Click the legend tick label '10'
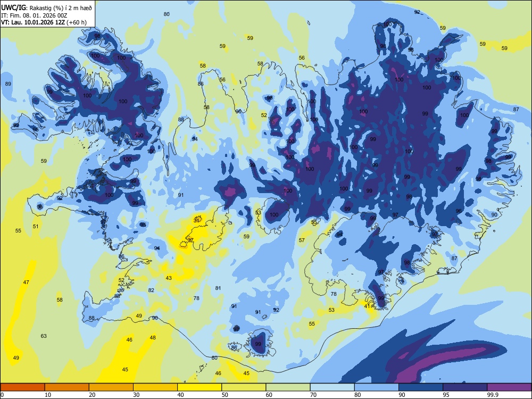Image resolution: width=532 pixels, height=399 pixels. [x=48, y=395]
